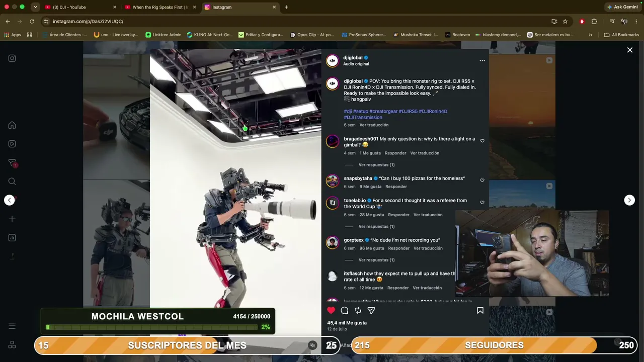The height and width of the screenshot is (362, 644).
Task: Close the DJI - YouTube tab
Action: 115,7
